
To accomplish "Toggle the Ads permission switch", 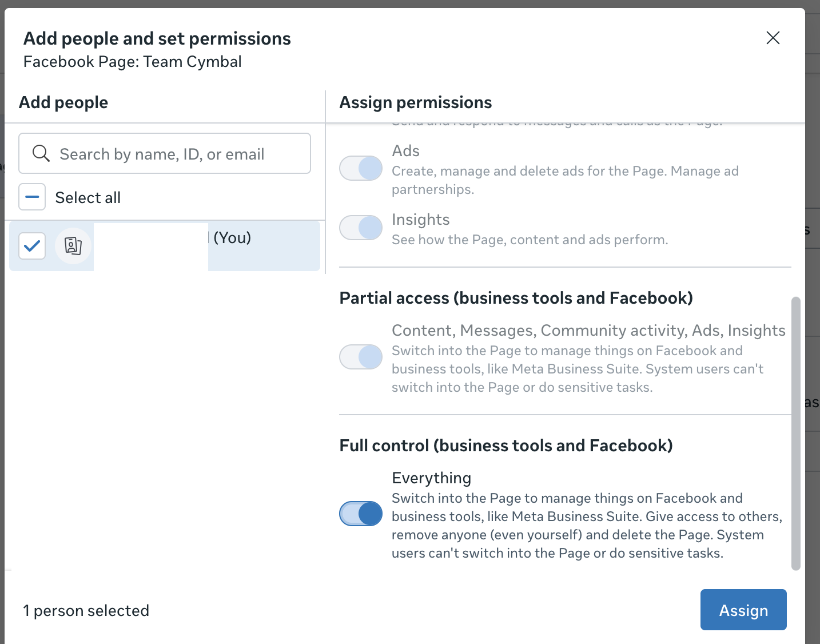I will (x=361, y=168).
